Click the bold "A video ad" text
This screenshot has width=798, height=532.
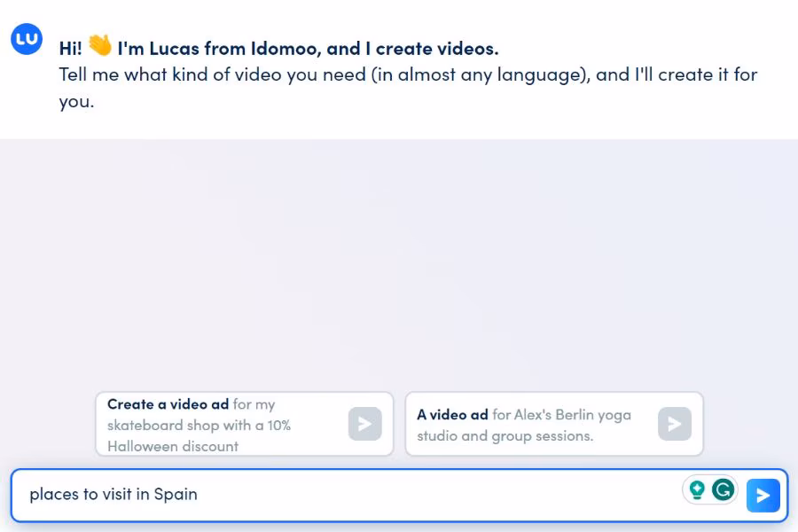pyautogui.click(x=452, y=414)
